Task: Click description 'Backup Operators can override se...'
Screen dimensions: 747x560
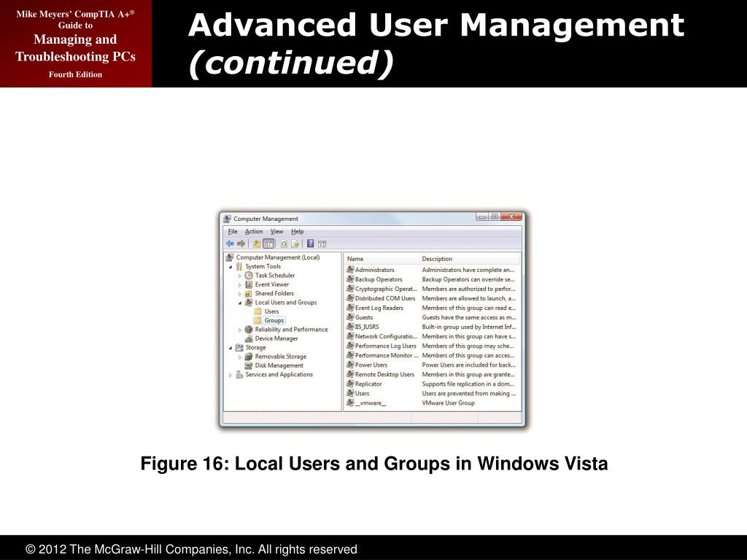Action: [x=468, y=279]
